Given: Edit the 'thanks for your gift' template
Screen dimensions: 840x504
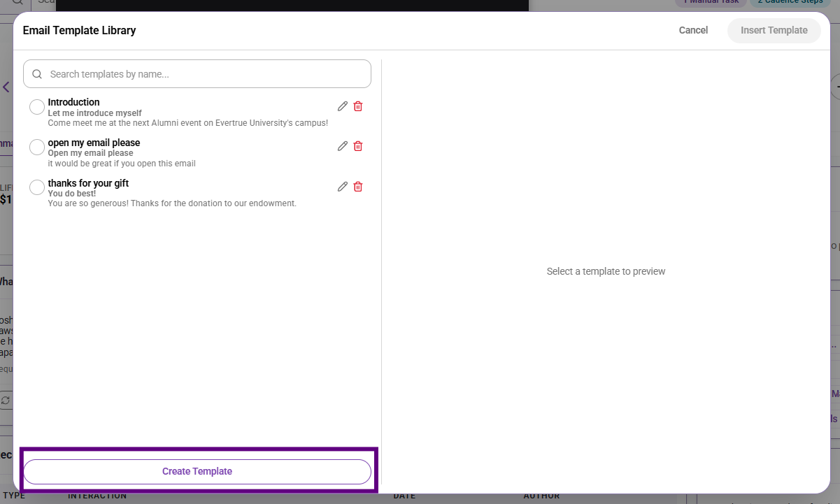Looking at the screenshot, I should (343, 187).
